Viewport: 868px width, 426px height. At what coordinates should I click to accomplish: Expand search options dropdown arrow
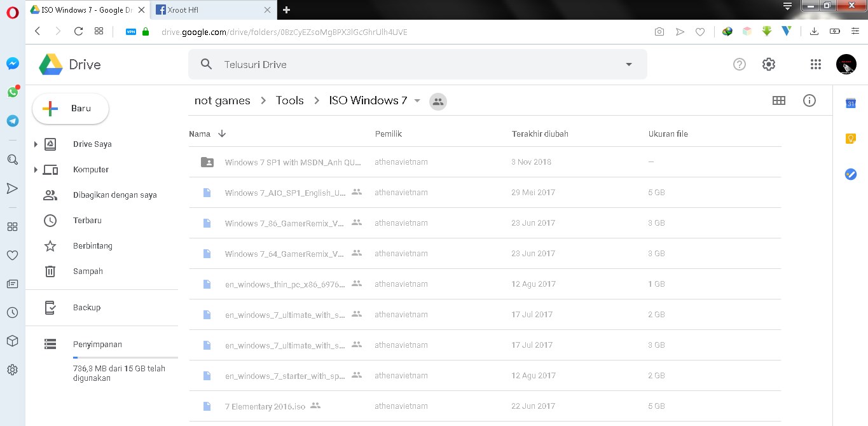point(629,64)
